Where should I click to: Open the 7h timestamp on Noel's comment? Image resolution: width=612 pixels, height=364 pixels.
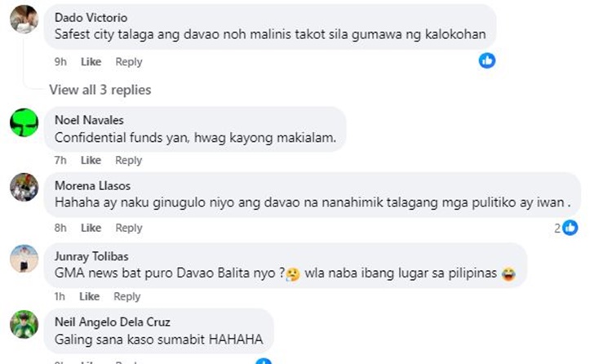click(x=60, y=160)
